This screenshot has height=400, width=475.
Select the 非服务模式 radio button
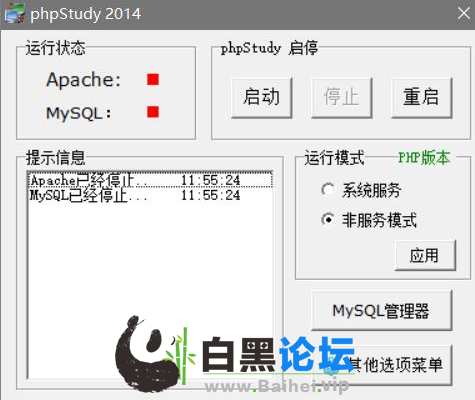click(x=328, y=220)
